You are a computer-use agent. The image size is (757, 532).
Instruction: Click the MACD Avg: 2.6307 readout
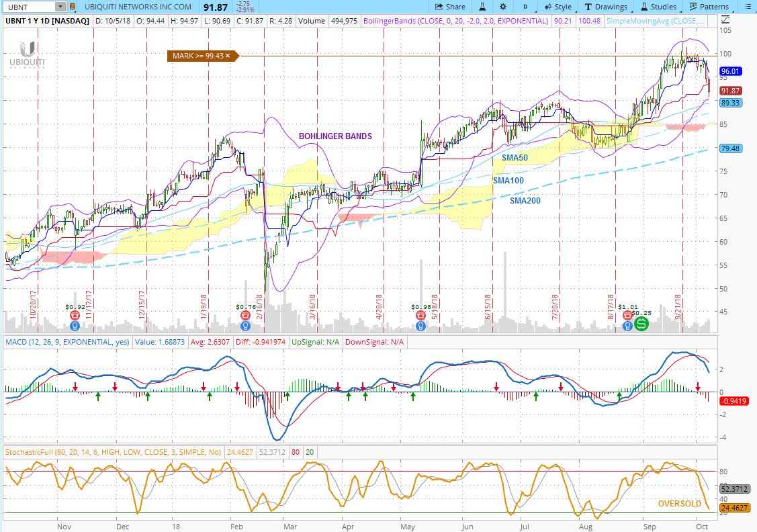pyautogui.click(x=210, y=342)
